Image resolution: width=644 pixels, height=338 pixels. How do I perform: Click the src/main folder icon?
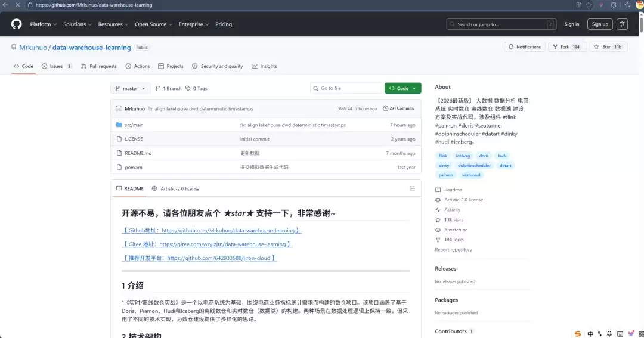coord(119,125)
